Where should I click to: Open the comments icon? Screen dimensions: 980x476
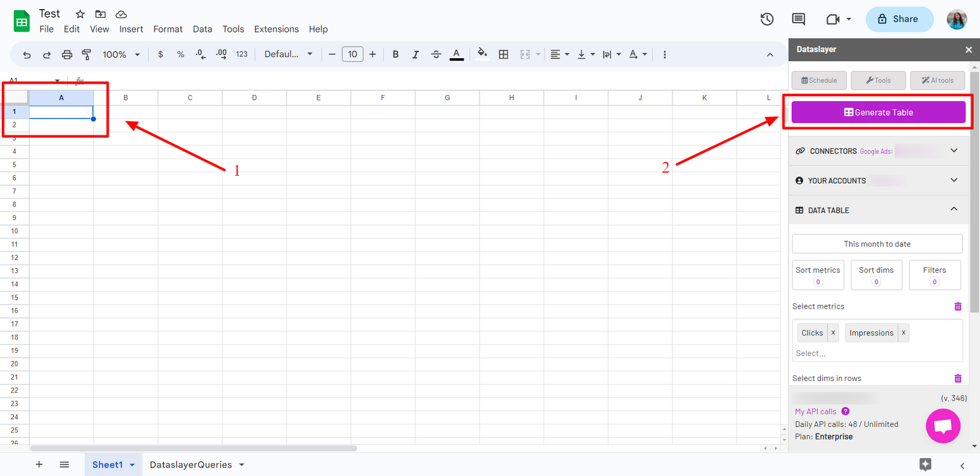pyautogui.click(x=799, y=19)
